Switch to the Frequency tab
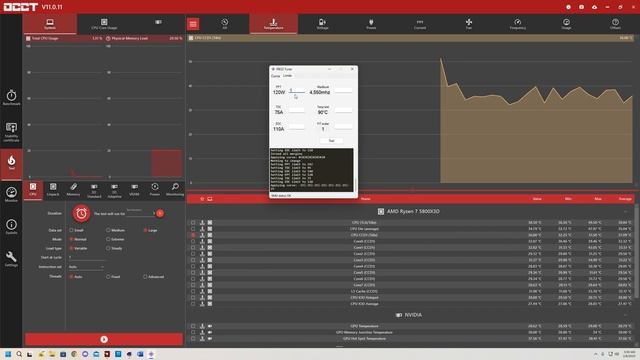 pyautogui.click(x=518, y=24)
